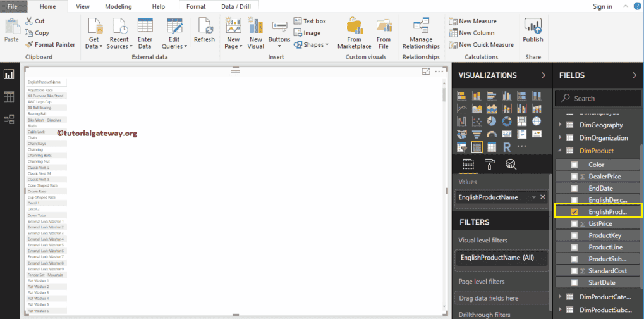Image resolution: width=644 pixels, height=319 pixels.
Task: Open the Help tab
Action: coord(158,6)
